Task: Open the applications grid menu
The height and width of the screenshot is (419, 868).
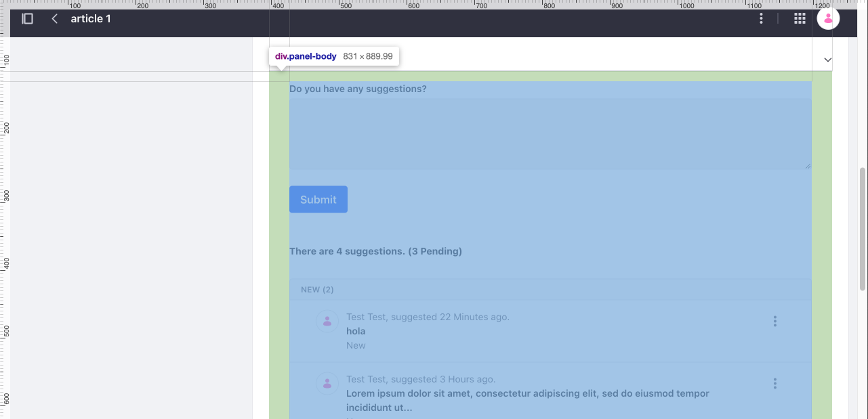Action: tap(800, 18)
